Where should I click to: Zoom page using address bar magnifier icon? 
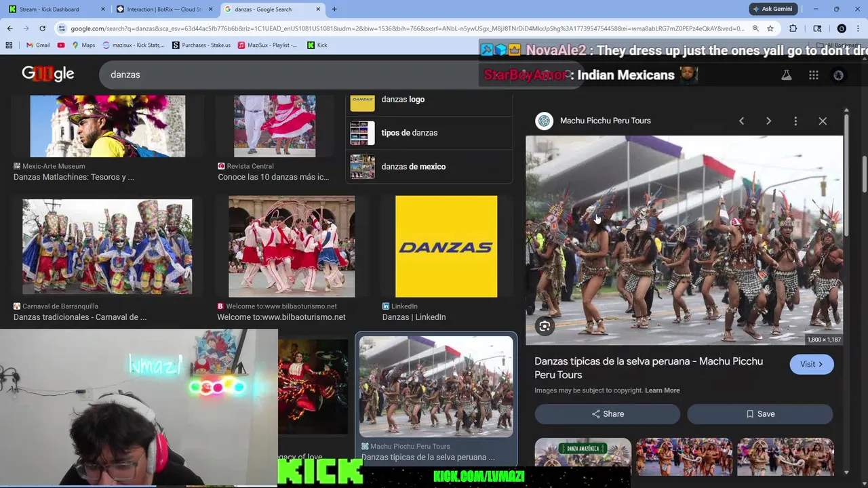pyautogui.click(x=755, y=28)
